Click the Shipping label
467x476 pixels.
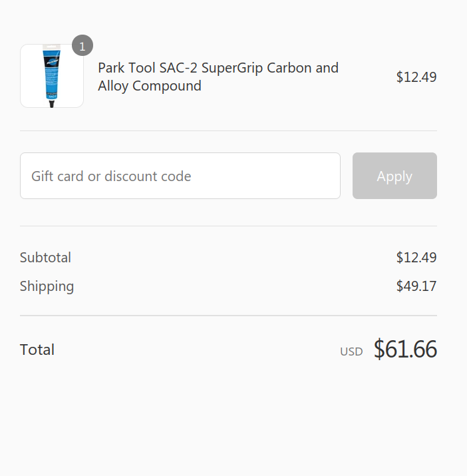pyautogui.click(x=47, y=286)
